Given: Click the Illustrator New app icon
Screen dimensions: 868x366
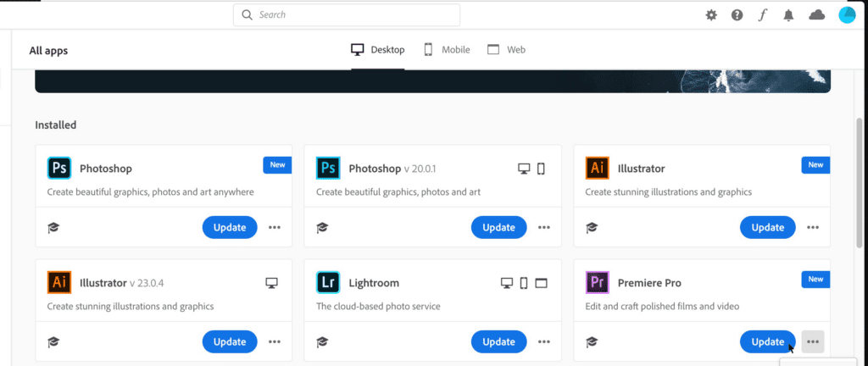Looking at the screenshot, I should click(598, 168).
